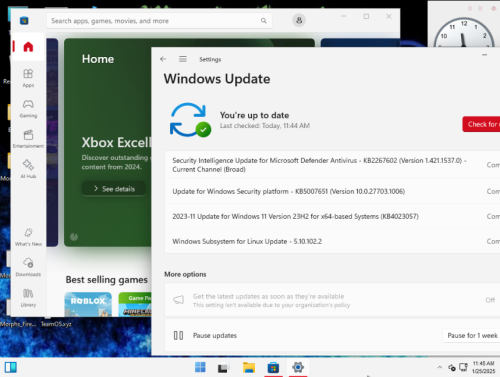The height and width of the screenshot is (377, 500).
Task: Open Pause for 1 week dropdown
Action: 472,335
